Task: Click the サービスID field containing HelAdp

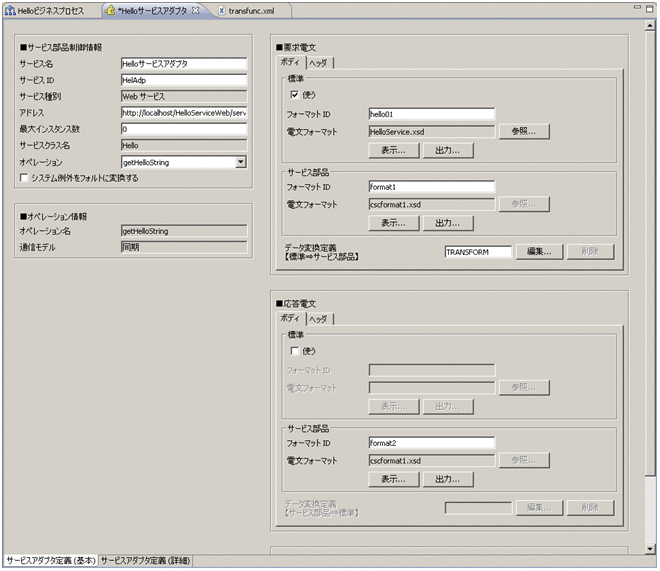Action: click(183, 80)
